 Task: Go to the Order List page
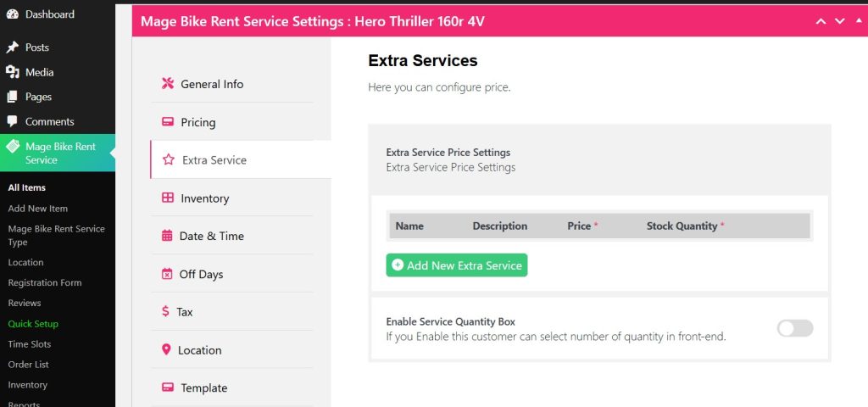click(28, 365)
